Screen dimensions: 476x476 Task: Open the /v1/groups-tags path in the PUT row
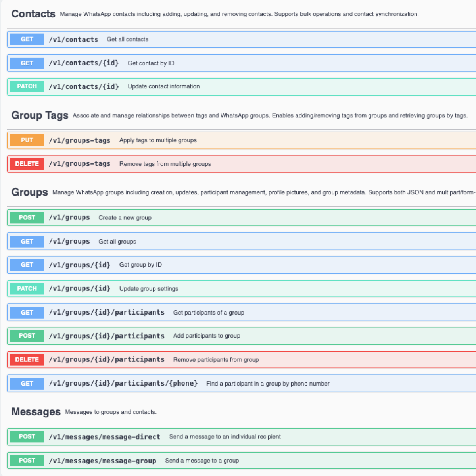pyautogui.click(x=80, y=140)
